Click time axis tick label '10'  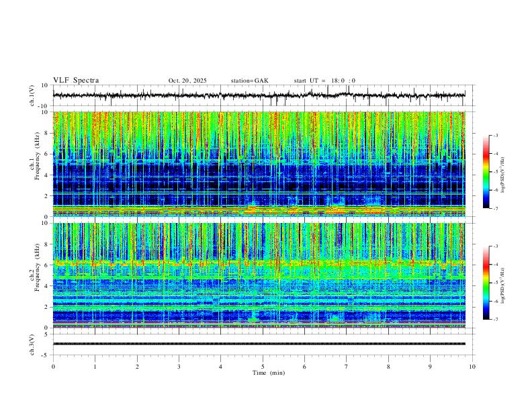click(472, 367)
